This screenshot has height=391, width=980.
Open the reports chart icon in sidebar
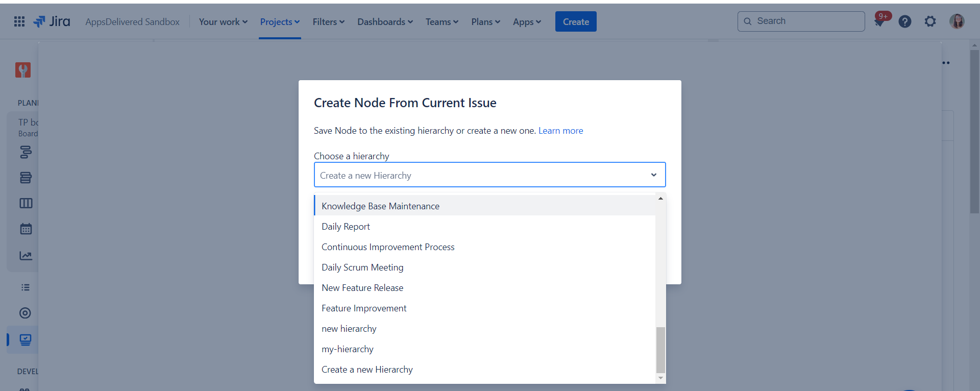pos(26,256)
